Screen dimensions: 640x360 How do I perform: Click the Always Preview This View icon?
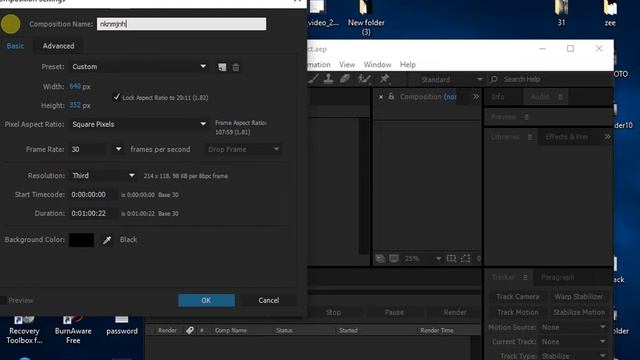click(x=380, y=259)
